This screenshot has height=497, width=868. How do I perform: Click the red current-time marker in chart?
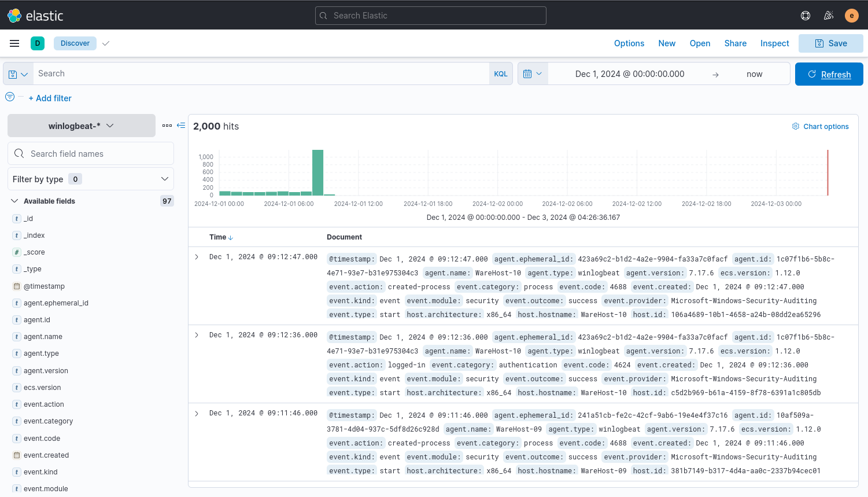(828, 172)
